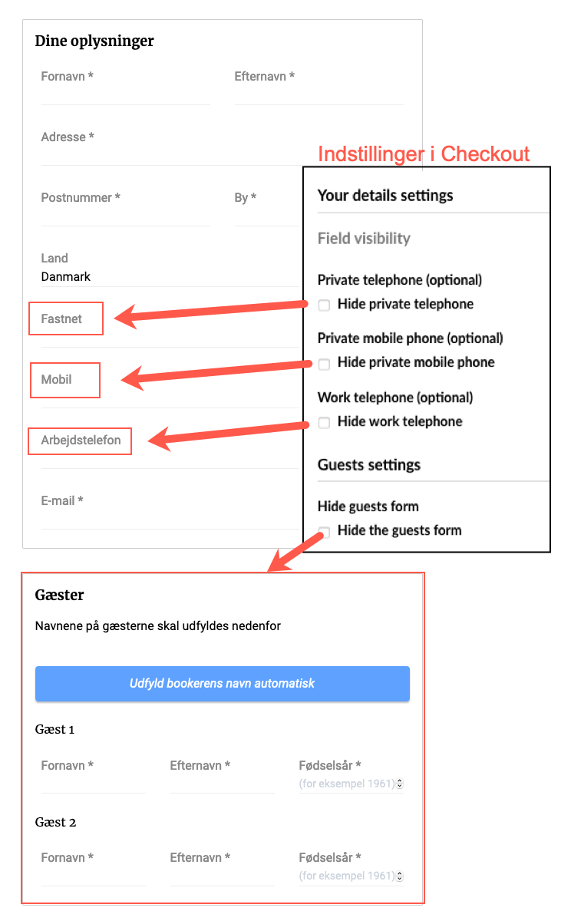Click Gæst 1 Fornavn field

94,775
